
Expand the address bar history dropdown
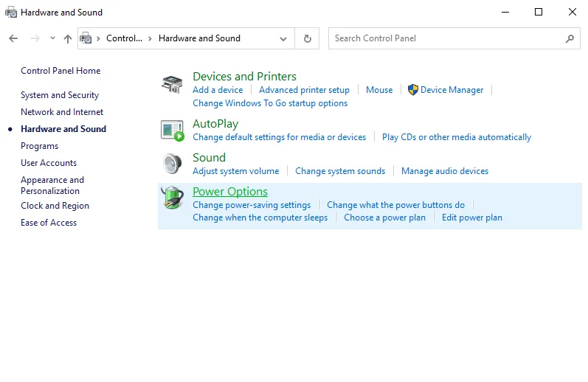(283, 38)
